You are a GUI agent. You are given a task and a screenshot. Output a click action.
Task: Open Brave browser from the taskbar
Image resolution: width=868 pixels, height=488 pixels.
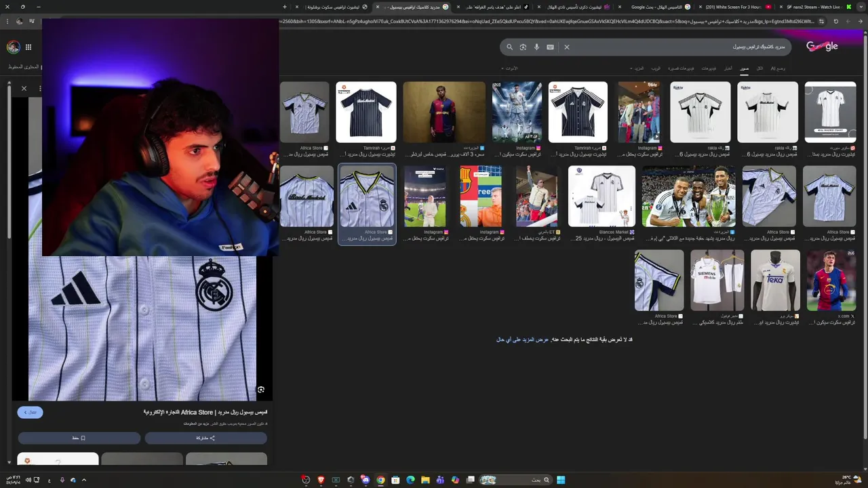[x=321, y=480]
